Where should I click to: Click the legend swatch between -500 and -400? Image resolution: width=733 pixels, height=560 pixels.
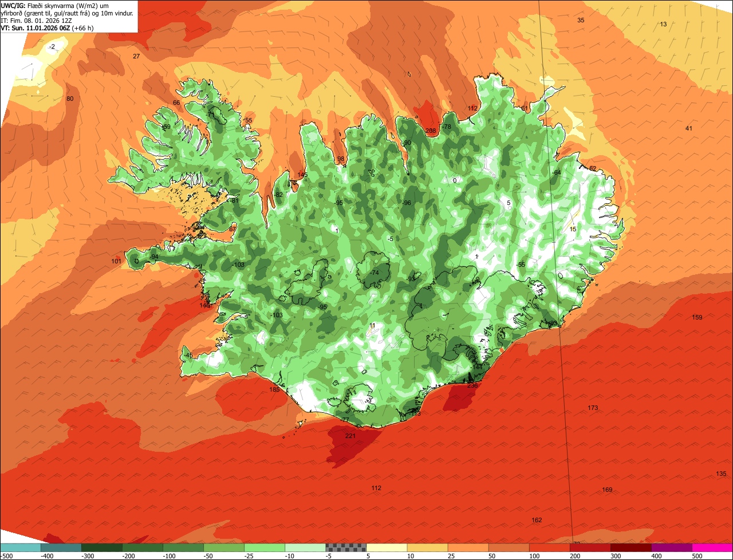pyautogui.click(x=20, y=547)
